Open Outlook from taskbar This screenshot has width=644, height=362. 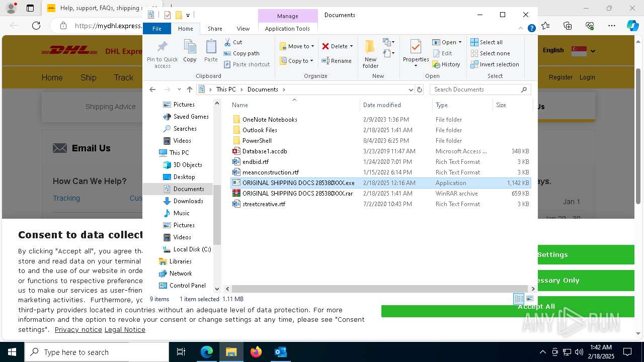tap(281, 352)
